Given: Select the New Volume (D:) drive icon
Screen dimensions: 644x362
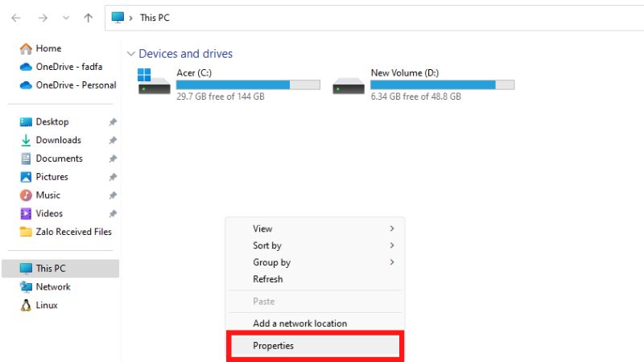Looking at the screenshot, I should 349,86.
